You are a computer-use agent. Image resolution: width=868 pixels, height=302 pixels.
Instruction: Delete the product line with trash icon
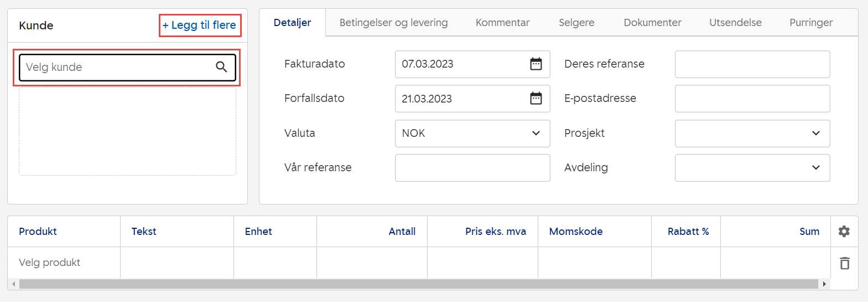844,263
